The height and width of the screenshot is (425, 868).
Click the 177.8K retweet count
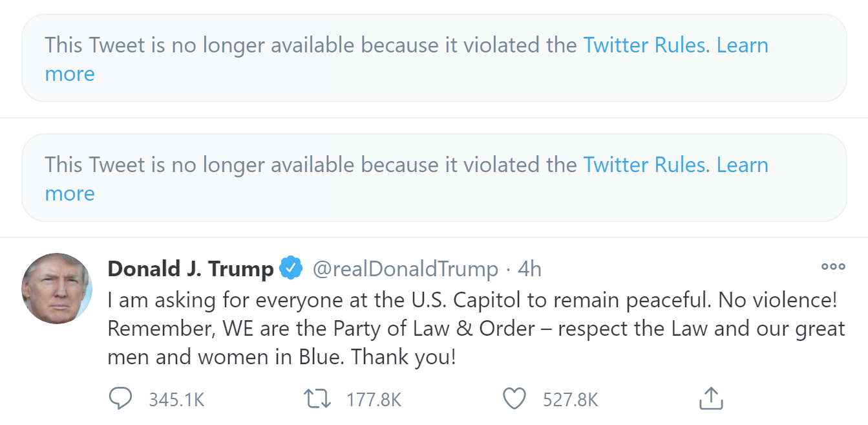pyautogui.click(x=374, y=400)
